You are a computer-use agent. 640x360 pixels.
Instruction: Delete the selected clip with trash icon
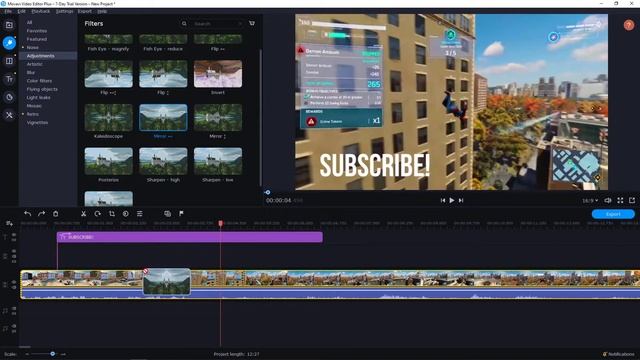click(56, 213)
